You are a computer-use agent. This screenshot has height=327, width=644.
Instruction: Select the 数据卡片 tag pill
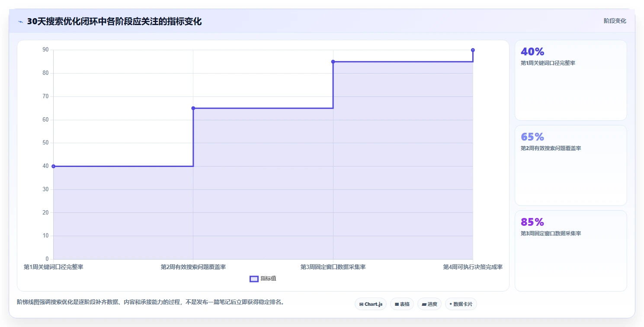[461, 304]
